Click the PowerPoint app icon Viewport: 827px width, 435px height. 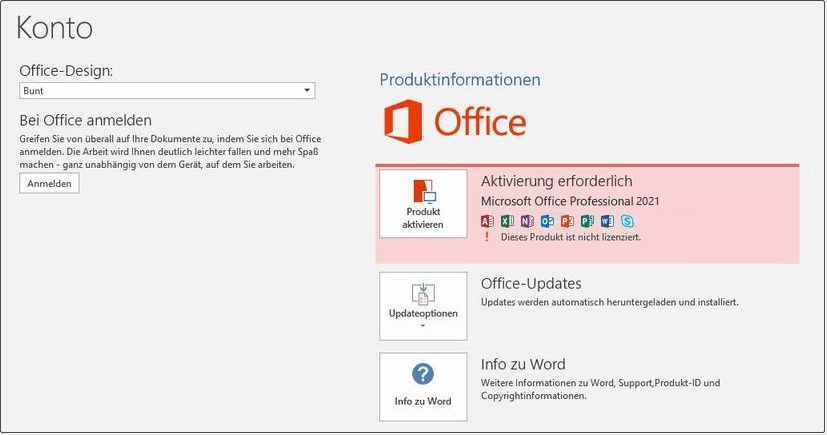pyautogui.click(x=568, y=221)
